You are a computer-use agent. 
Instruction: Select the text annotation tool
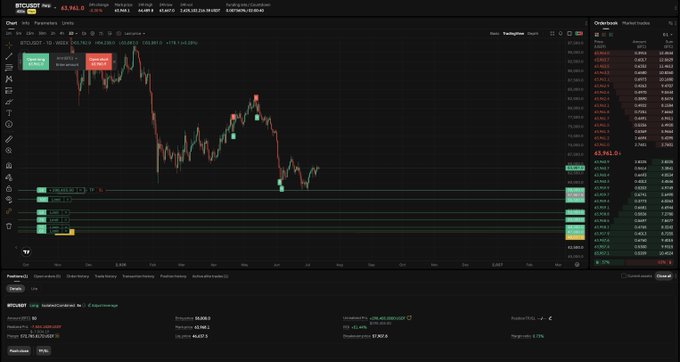pyautogui.click(x=9, y=113)
